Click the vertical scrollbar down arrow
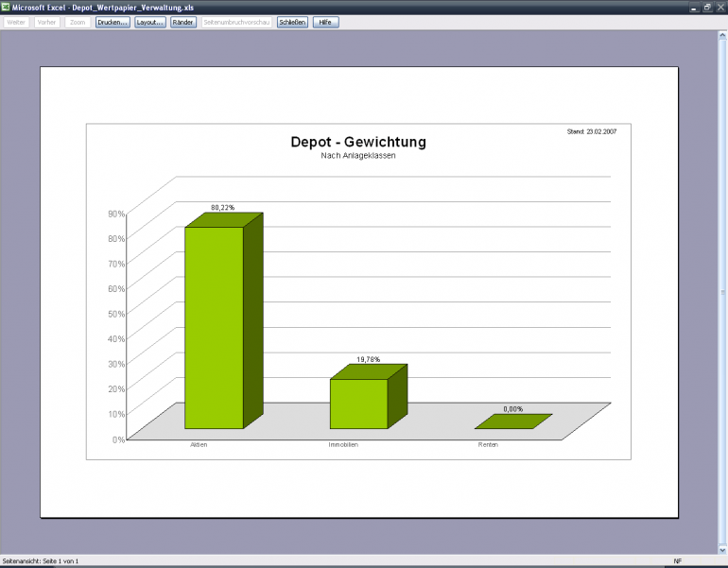This screenshot has width=728, height=568. (x=722, y=550)
